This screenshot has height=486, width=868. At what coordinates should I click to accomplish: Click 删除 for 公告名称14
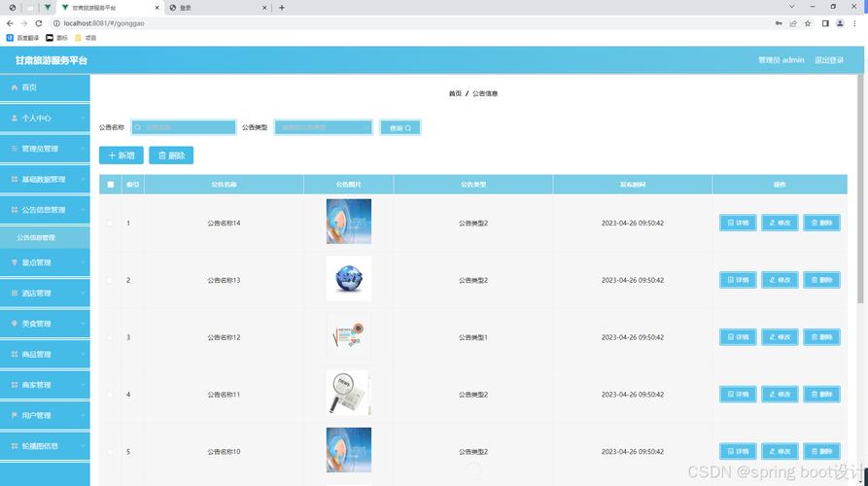pyautogui.click(x=822, y=223)
